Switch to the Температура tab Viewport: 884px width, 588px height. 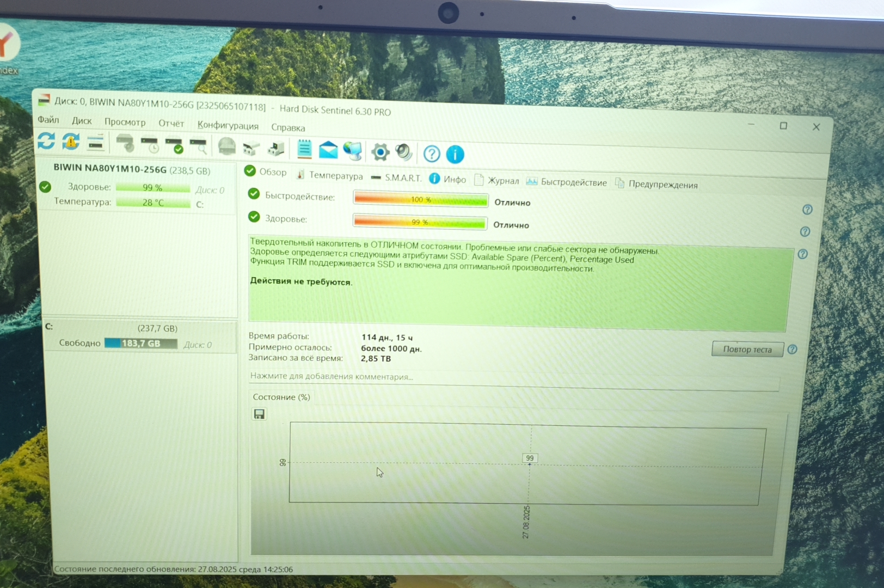coord(335,175)
